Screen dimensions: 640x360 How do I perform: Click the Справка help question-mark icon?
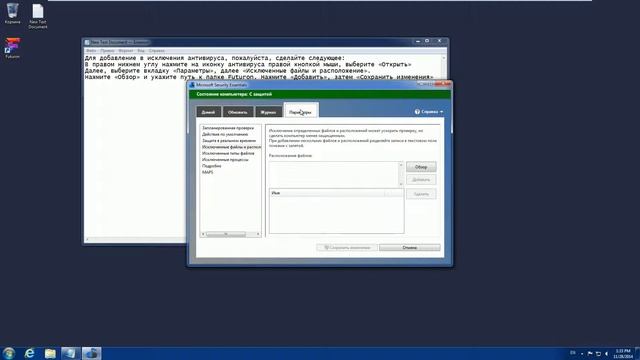click(x=417, y=111)
